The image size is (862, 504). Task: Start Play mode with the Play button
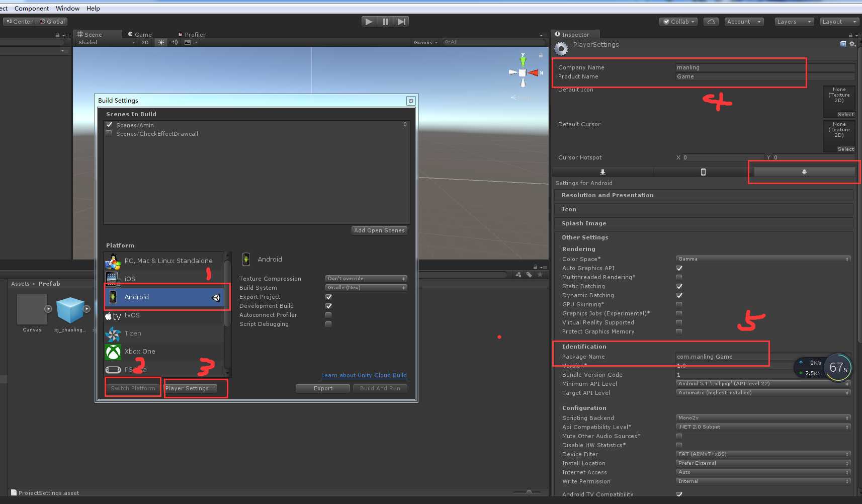pyautogui.click(x=369, y=22)
